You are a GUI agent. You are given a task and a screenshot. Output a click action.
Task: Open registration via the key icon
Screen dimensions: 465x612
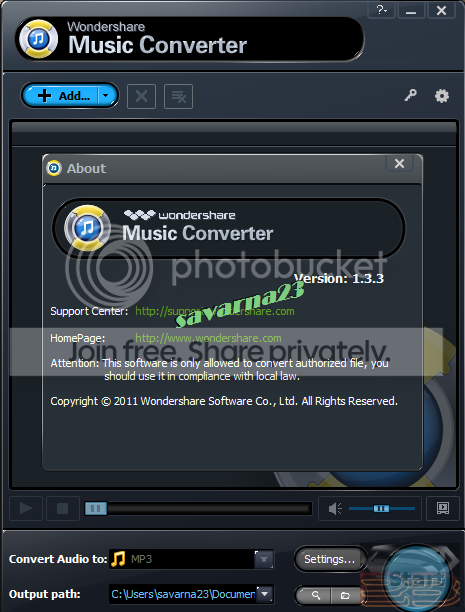(410, 95)
